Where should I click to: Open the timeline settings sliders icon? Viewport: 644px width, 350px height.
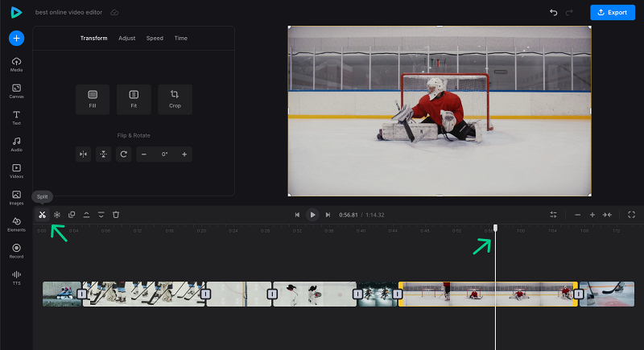click(x=553, y=215)
